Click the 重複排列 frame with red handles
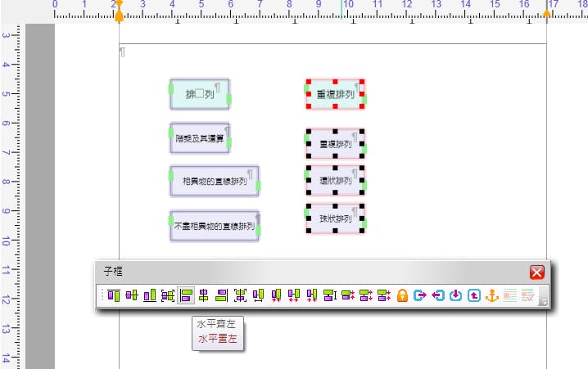This screenshot has height=369, width=588. coord(335,94)
